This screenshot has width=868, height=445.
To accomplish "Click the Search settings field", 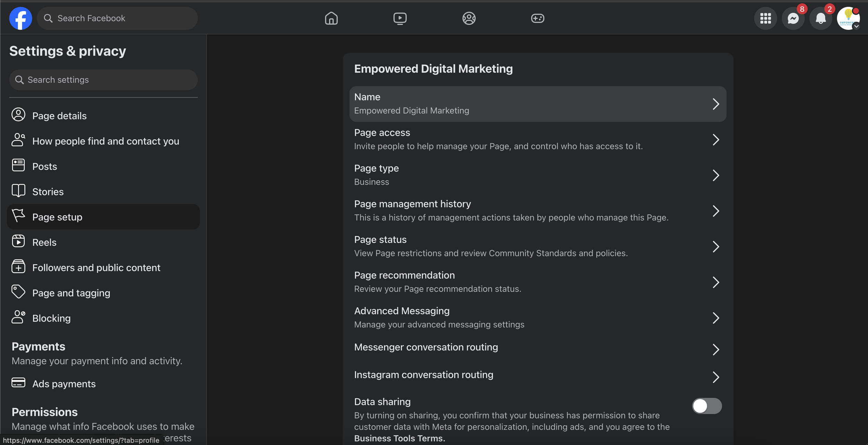I will point(103,80).
